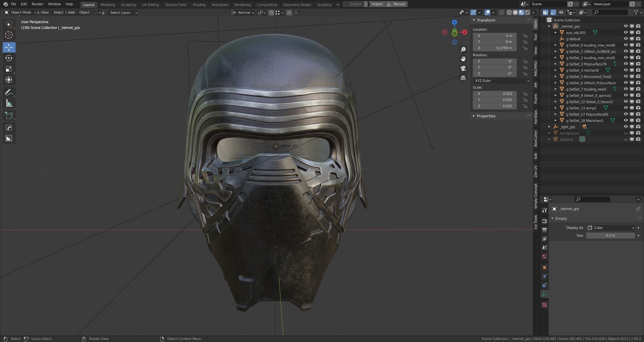
Task: Toggle X location lock
Action: [x=525, y=36]
